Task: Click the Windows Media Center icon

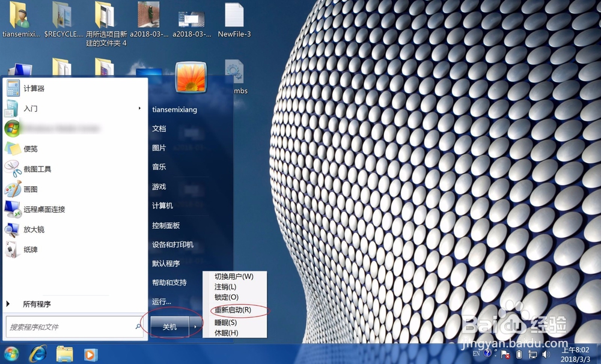Action: pos(12,129)
